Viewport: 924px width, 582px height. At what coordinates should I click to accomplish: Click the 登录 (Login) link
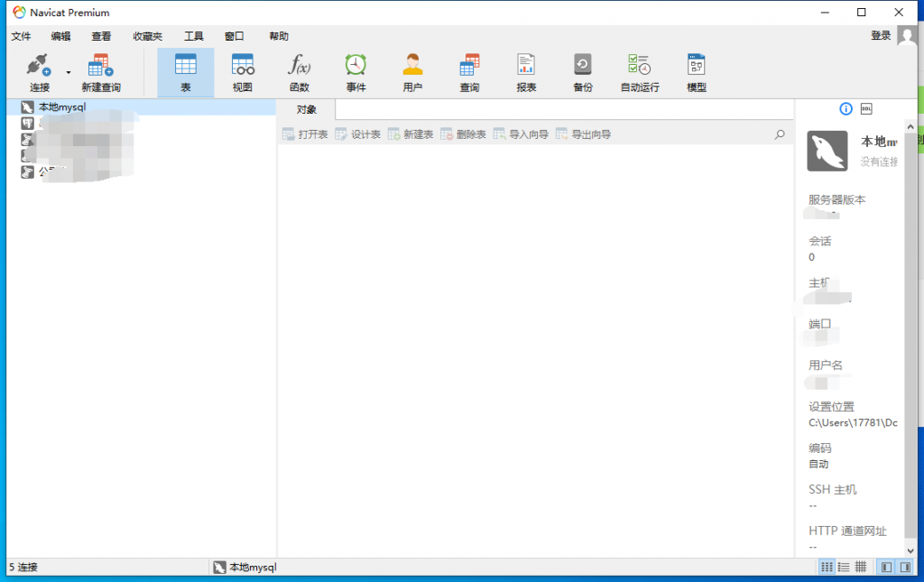pos(881,35)
